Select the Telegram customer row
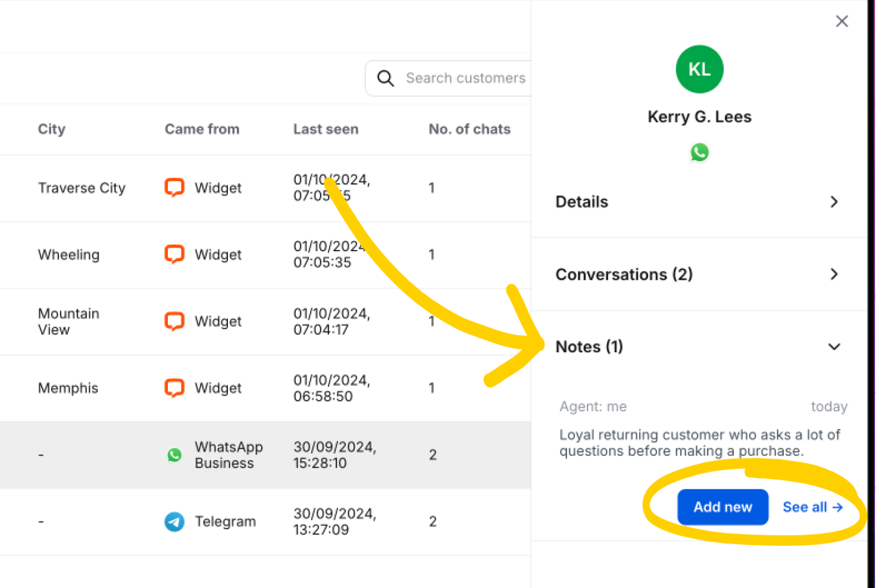 [265, 522]
